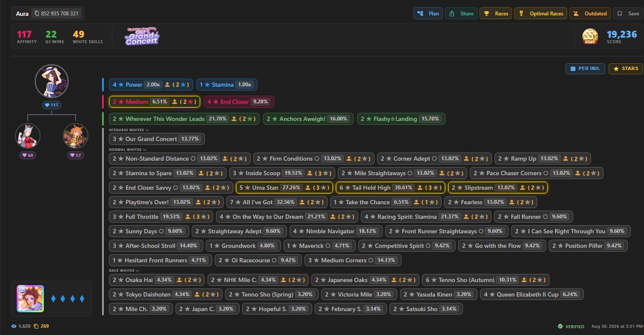Click the person icon on the Medium chip

[x=175, y=102]
